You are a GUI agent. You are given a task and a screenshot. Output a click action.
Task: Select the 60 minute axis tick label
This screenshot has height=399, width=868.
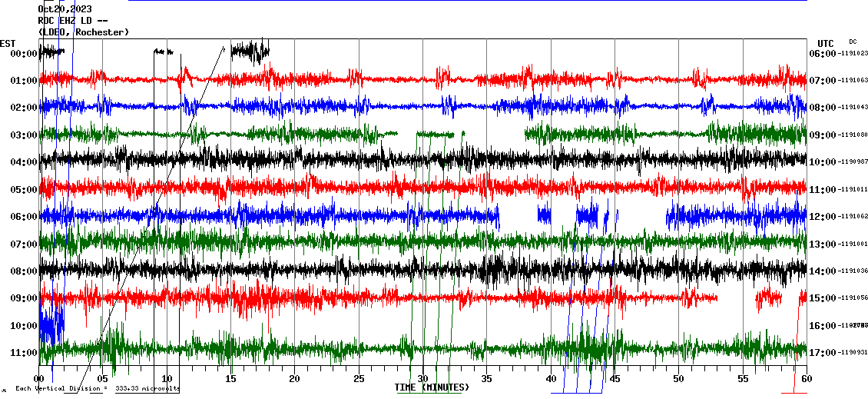tap(807, 379)
